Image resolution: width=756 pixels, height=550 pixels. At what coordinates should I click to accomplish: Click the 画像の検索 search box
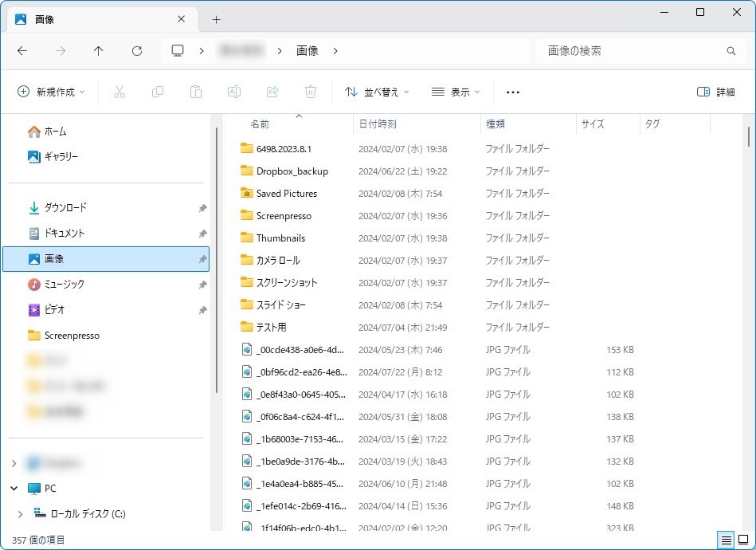click(633, 51)
